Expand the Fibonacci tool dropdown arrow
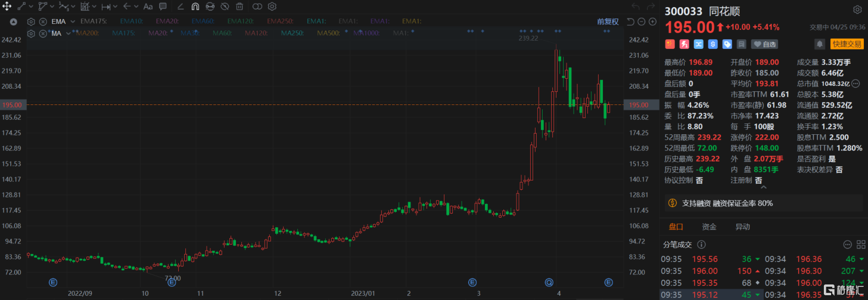The image size is (868, 300). pyautogui.click(x=94, y=7)
